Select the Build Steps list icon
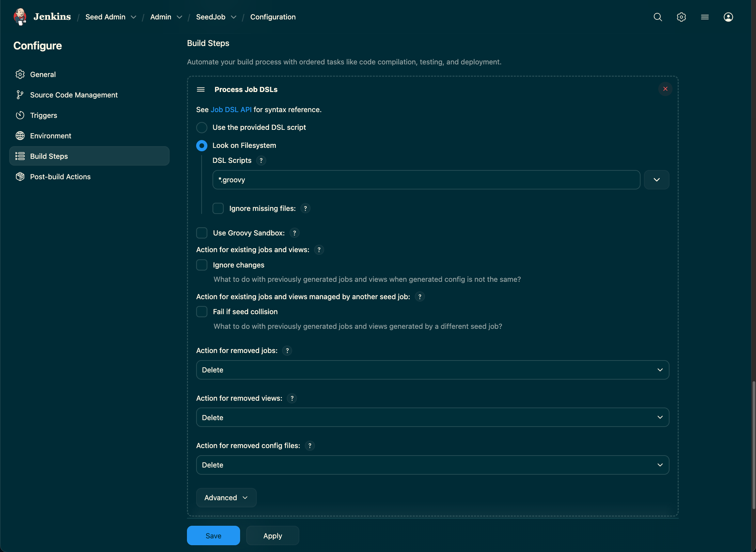The image size is (756, 552). (20, 156)
